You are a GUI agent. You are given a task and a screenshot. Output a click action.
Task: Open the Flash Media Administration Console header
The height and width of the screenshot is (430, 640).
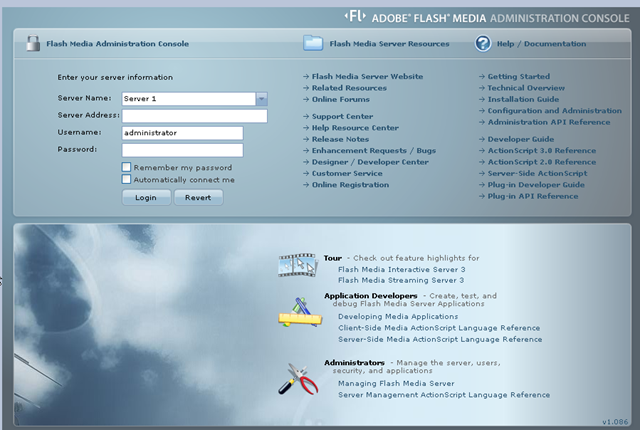point(118,44)
